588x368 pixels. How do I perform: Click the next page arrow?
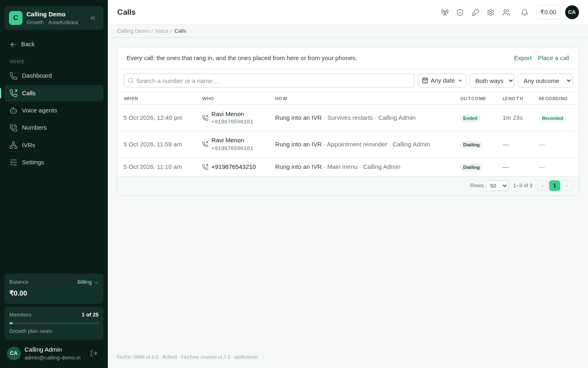click(x=567, y=186)
